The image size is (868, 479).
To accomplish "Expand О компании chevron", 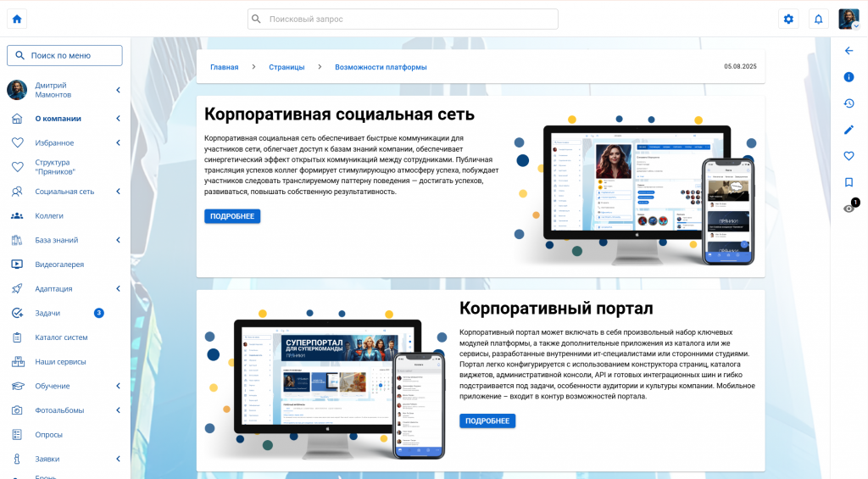I will tap(118, 119).
